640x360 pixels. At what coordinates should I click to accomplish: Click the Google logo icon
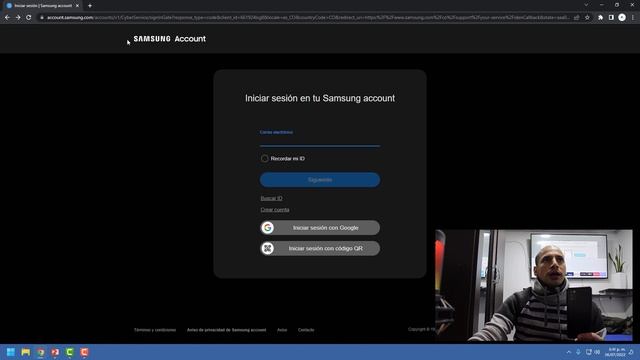click(268, 228)
